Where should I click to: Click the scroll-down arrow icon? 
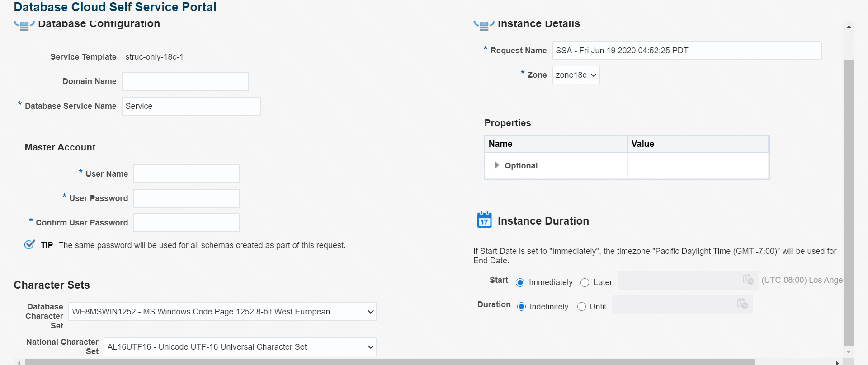[849, 352]
